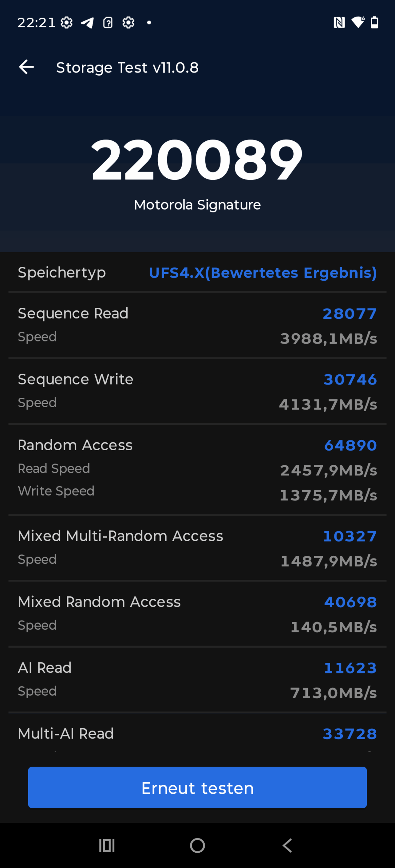Image resolution: width=395 pixels, height=868 pixels.
Task: Tap the Telegram notification icon
Action: click(x=87, y=23)
